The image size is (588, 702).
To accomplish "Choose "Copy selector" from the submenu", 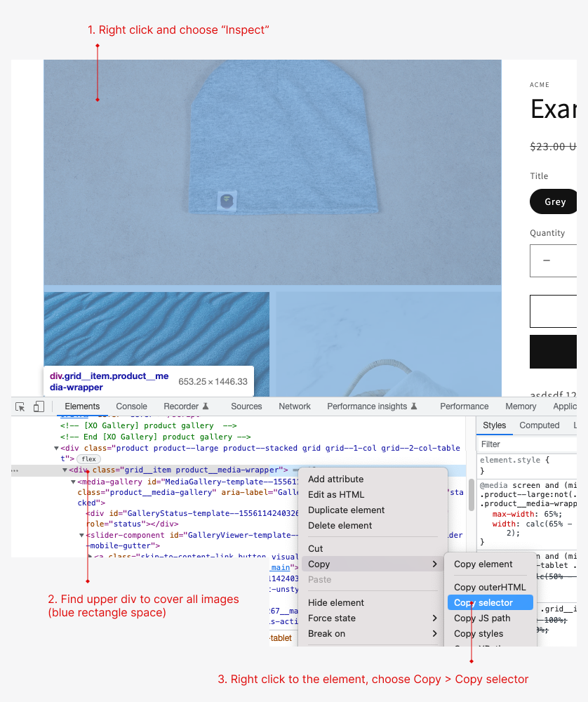I will tap(490, 602).
